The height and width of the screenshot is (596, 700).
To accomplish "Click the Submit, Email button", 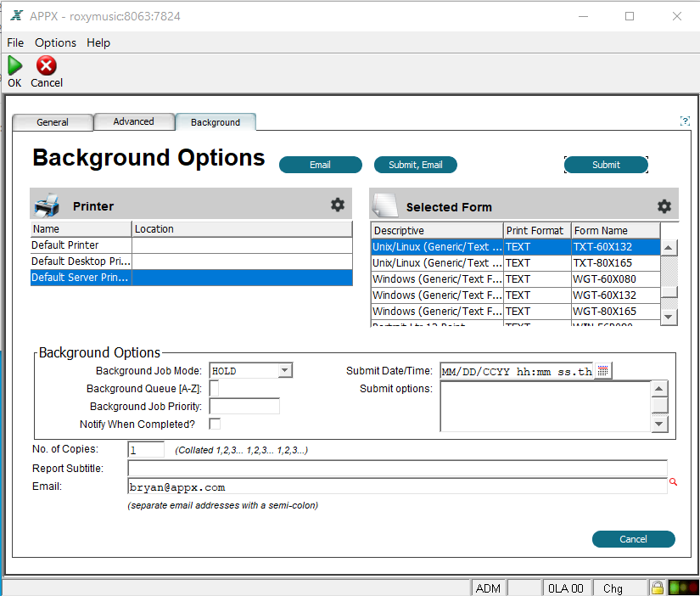I will [415, 165].
